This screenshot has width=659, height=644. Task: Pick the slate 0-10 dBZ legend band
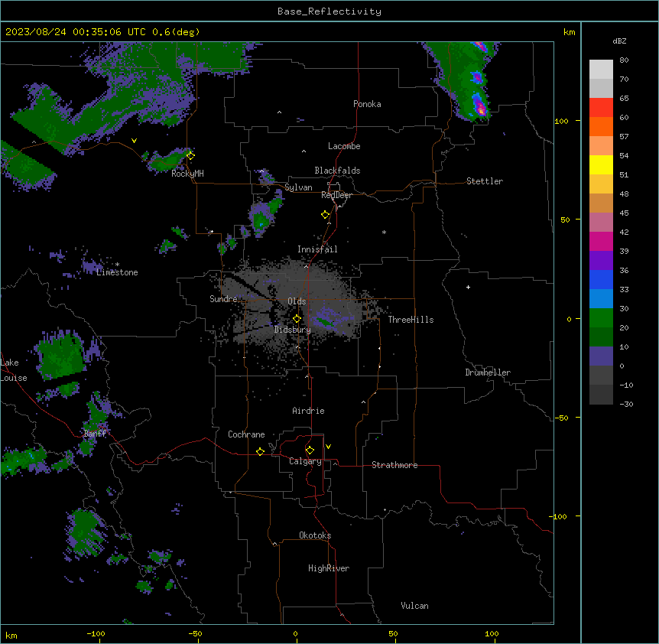[x=601, y=356]
